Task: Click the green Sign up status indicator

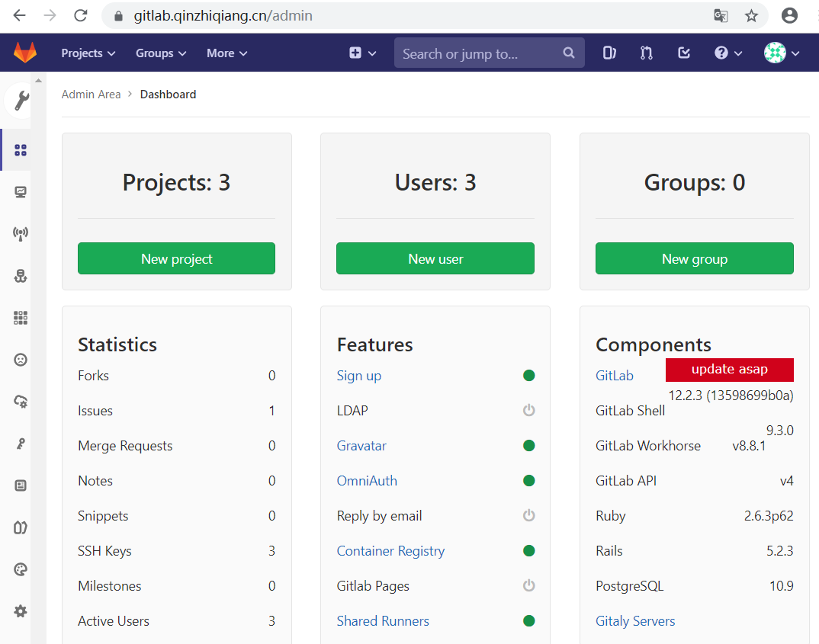Action: click(528, 375)
